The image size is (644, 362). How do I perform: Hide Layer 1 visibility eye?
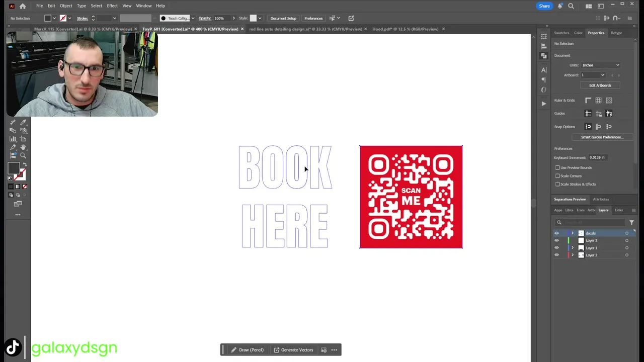[x=556, y=248]
